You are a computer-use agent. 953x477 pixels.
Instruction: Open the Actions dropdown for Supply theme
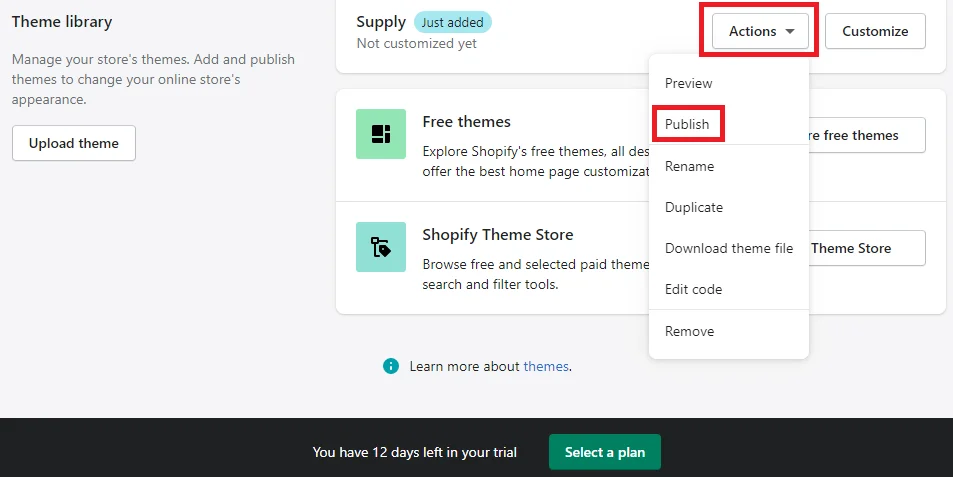762,31
